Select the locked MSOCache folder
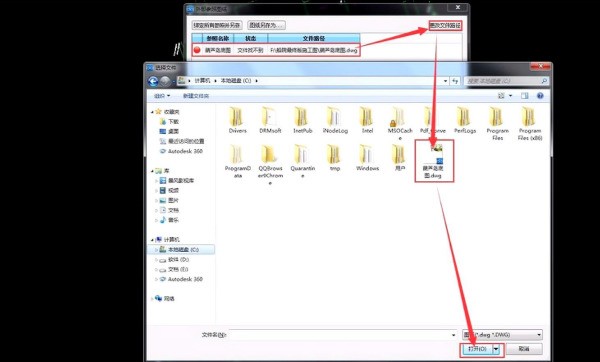This screenshot has width=600, height=362. pos(399,116)
